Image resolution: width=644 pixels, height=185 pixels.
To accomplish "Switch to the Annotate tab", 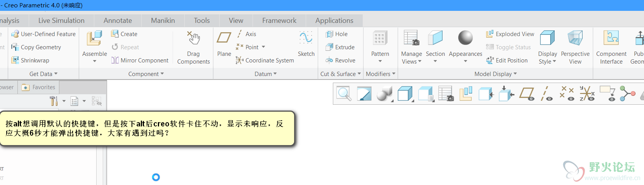I will 118,21.
